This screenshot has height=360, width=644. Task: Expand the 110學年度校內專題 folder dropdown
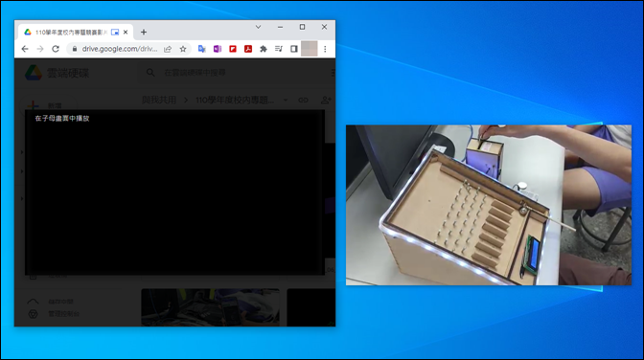[286, 100]
